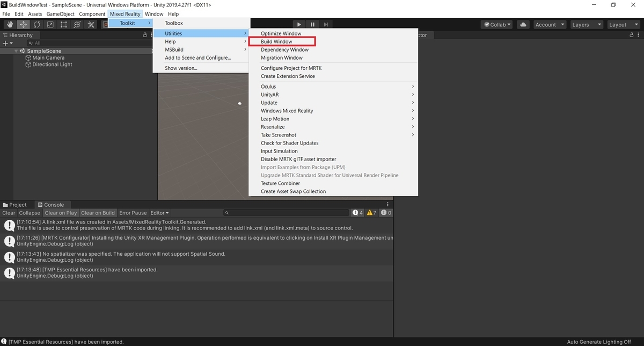Open the cloud services icon

(x=524, y=25)
